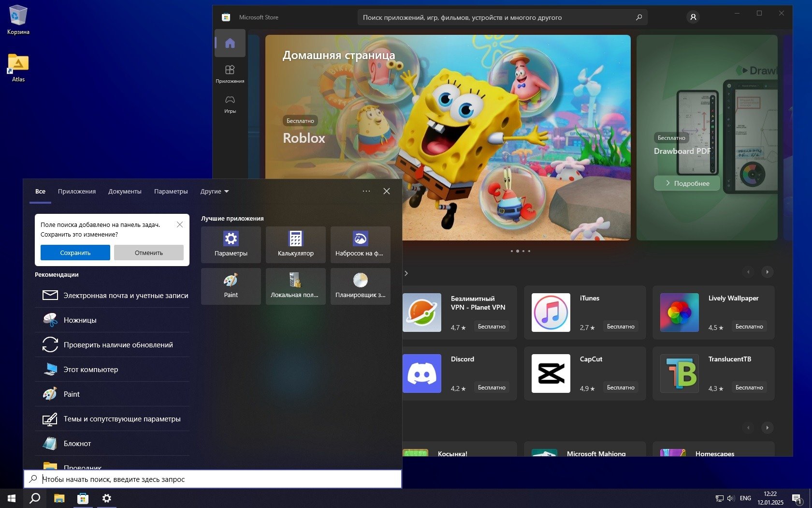812x508 pixels.
Task: Click the Сохранить button
Action: [x=75, y=253]
